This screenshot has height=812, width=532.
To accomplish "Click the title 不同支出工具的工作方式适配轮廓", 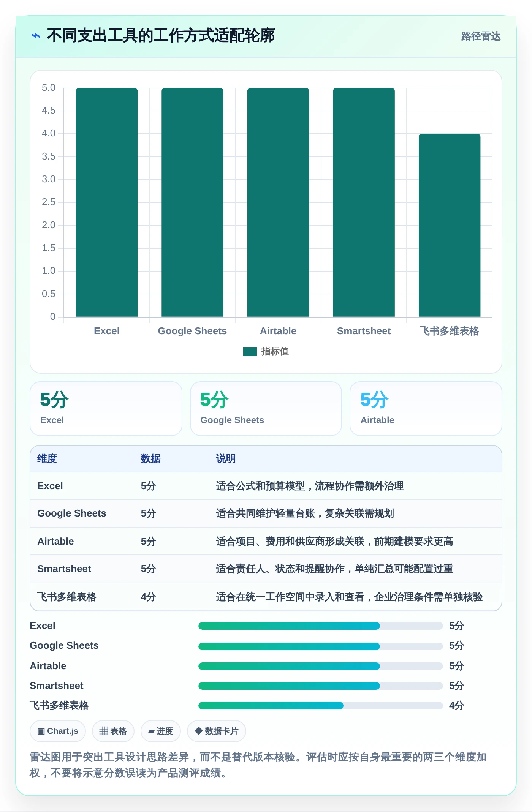I will [161, 36].
